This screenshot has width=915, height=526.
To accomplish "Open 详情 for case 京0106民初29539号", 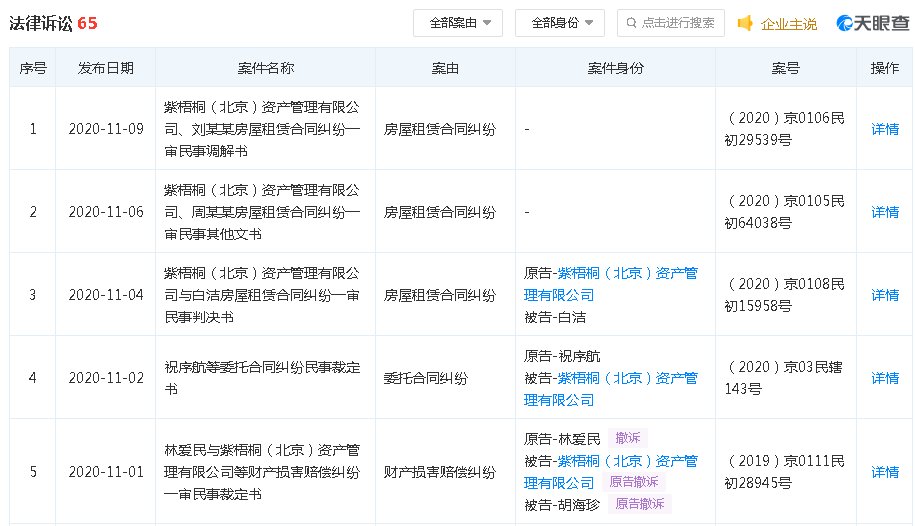I will pyautogui.click(x=885, y=129).
